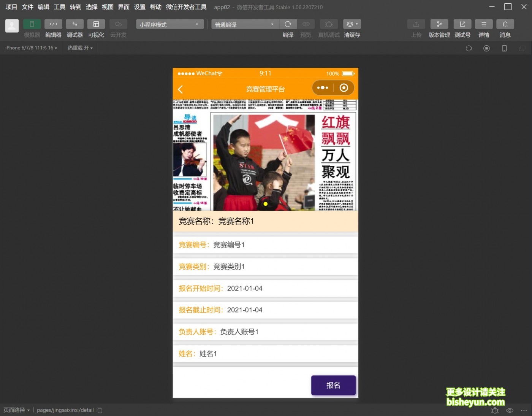Copy the page path icon
Image resolution: width=532 pixels, height=416 pixels.
tap(100, 410)
